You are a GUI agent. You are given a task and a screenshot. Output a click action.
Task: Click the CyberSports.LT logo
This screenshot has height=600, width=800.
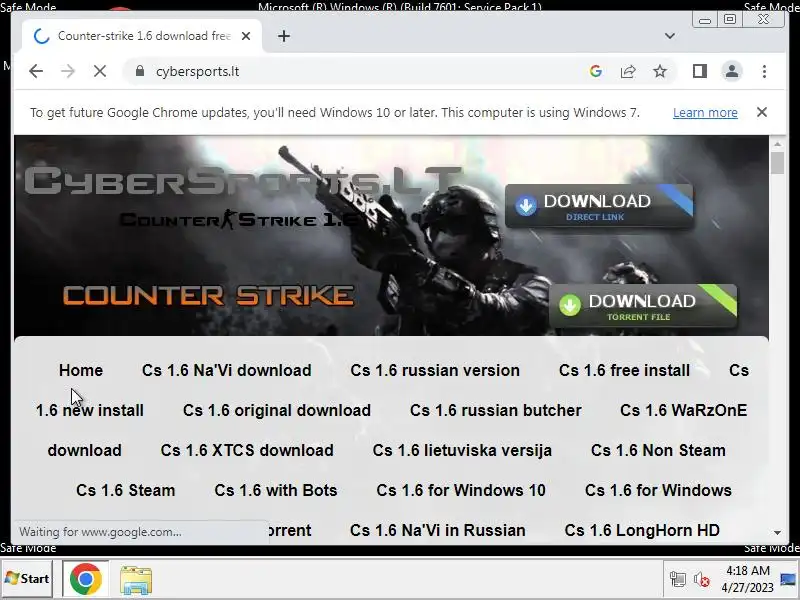click(242, 180)
